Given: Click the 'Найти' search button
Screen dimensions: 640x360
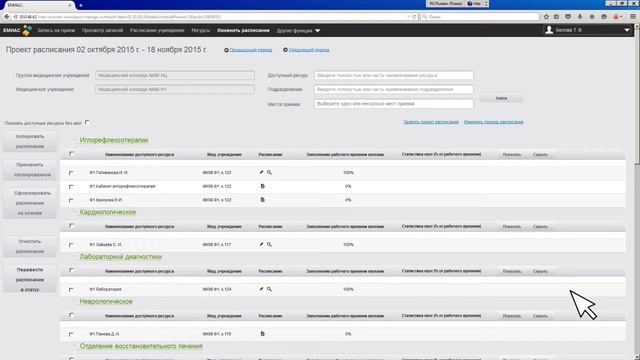Looking at the screenshot, I should 501,98.
